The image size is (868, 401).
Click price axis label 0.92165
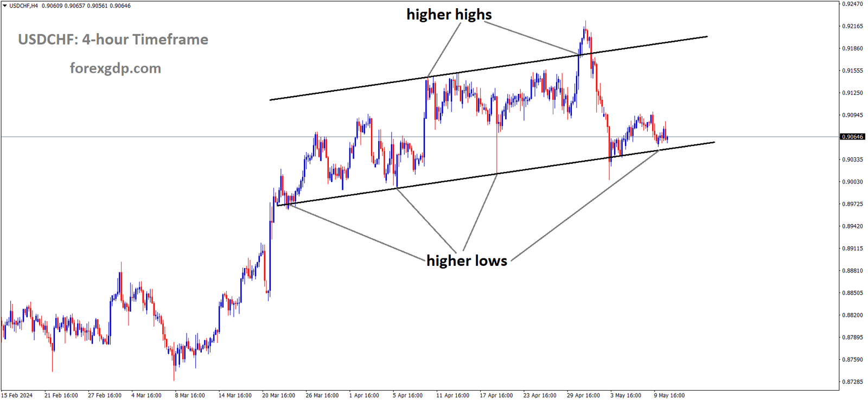(x=852, y=26)
